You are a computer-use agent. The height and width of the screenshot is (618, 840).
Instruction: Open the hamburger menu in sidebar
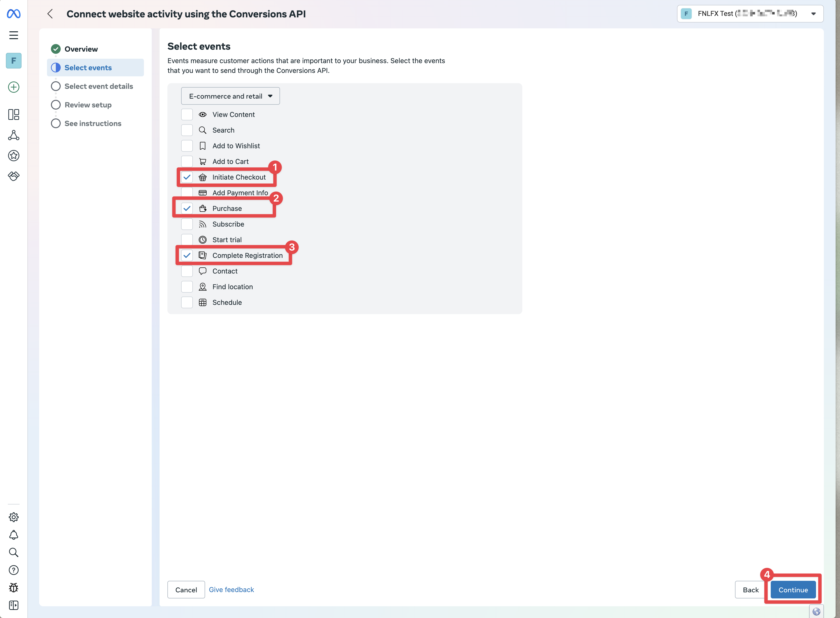click(x=13, y=35)
